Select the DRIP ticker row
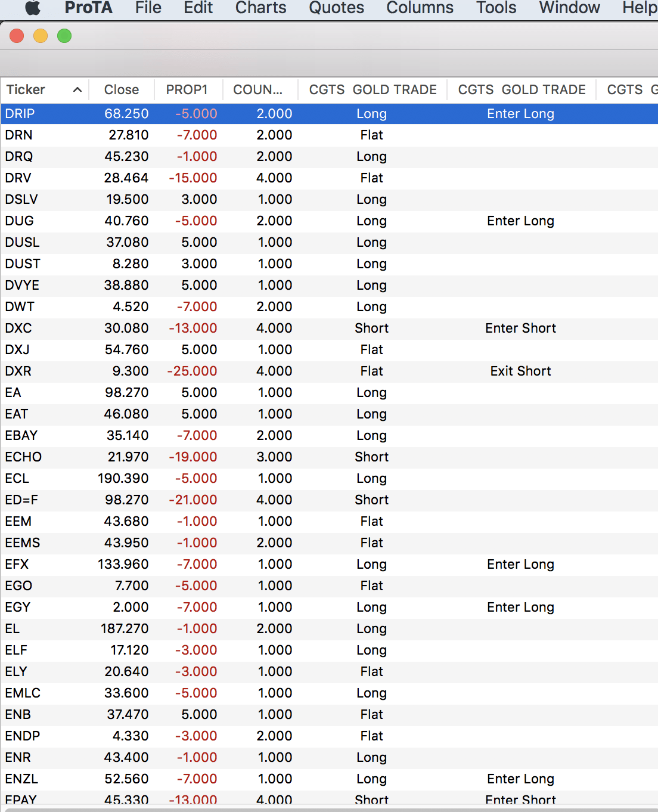Image resolution: width=658 pixels, height=812 pixels. pyautogui.click(x=329, y=114)
